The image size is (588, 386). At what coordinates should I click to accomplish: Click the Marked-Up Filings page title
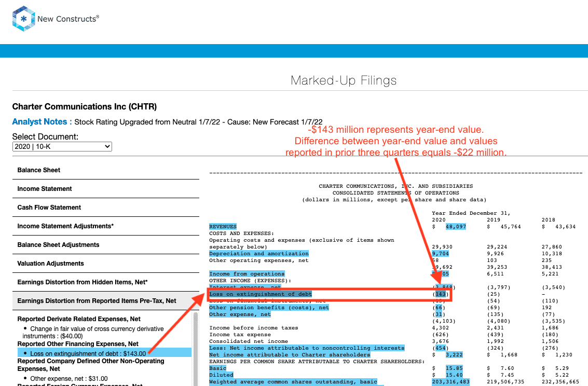(x=344, y=80)
